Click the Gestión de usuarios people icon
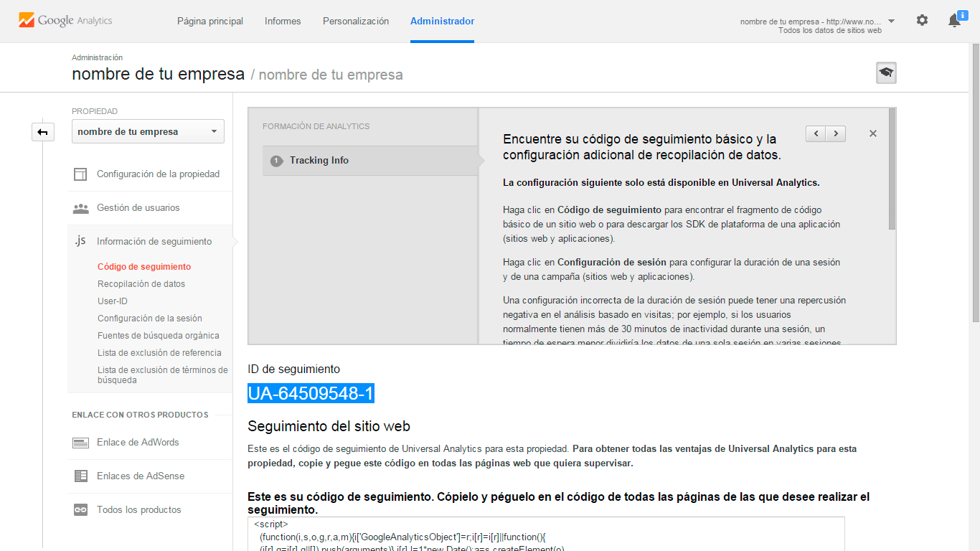Screen dimensions: 980x551 (x=81, y=208)
